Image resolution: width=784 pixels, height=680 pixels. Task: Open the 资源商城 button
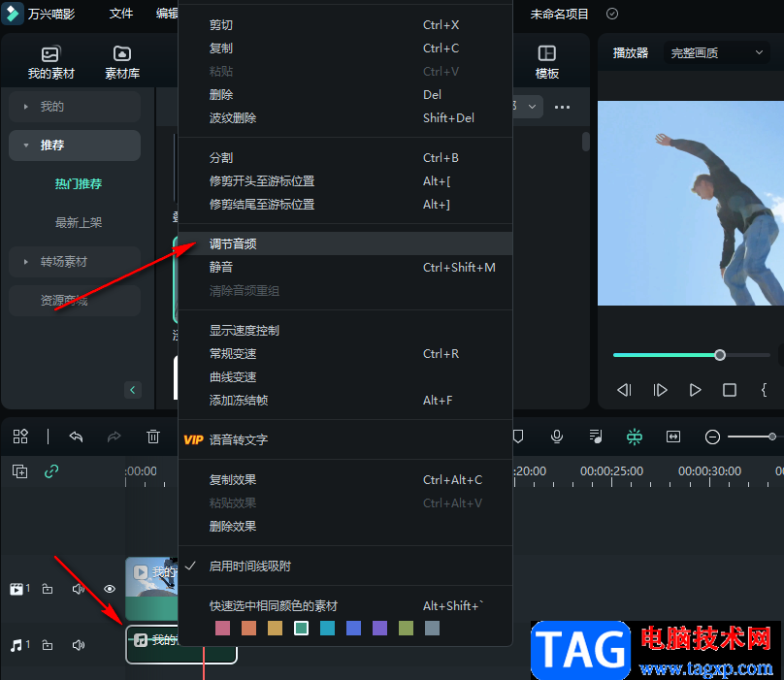(75, 301)
